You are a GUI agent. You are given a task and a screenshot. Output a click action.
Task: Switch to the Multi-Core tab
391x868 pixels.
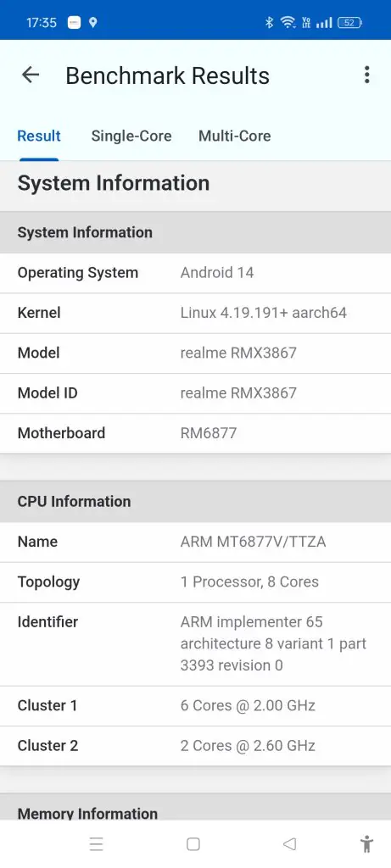pos(235,136)
